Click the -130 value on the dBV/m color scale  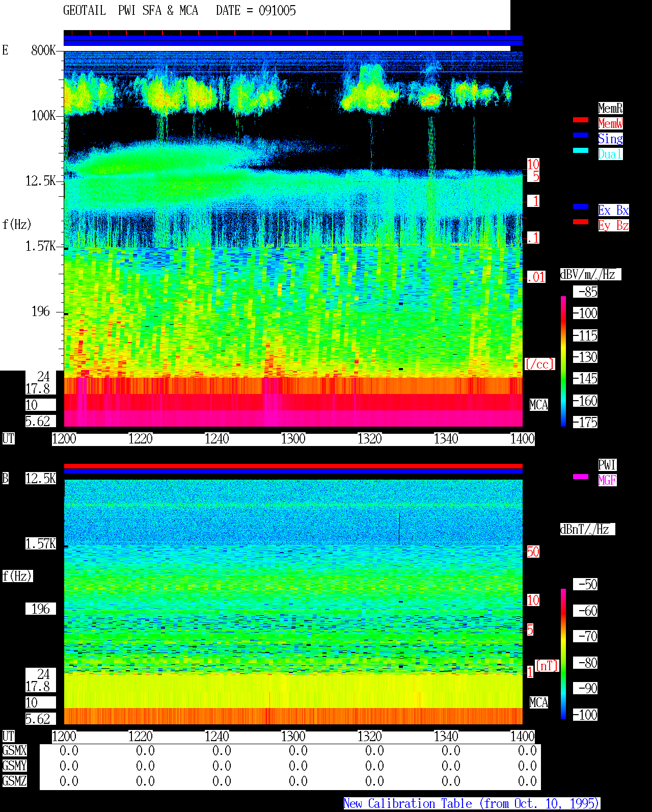click(x=585, y=357)
